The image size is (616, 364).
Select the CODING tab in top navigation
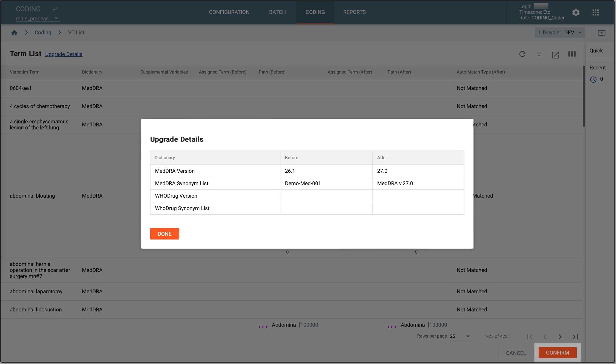coord(315,12)
